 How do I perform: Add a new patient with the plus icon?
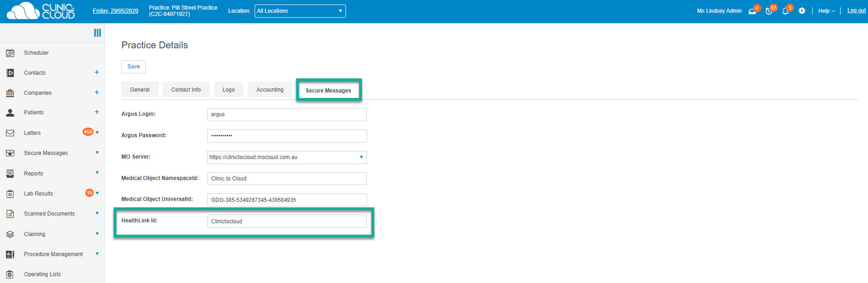tap(97, 112)
